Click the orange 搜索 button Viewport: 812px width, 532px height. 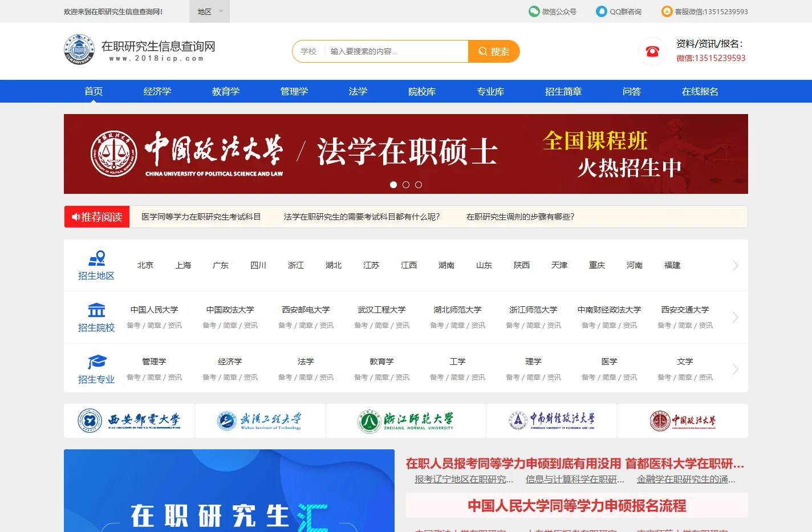tap(494, 51)
